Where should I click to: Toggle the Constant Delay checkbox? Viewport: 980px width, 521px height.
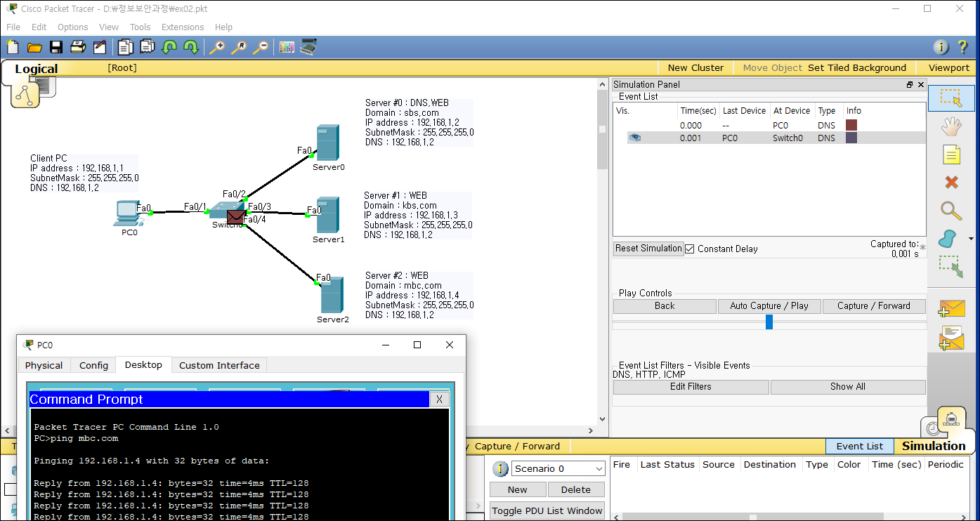click(690, 249)
